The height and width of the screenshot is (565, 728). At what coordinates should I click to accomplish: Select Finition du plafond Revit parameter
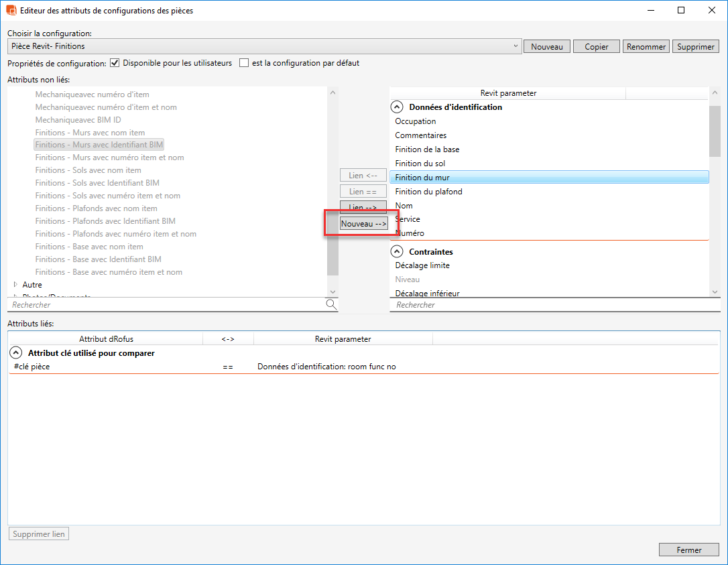tap(428, 192)
